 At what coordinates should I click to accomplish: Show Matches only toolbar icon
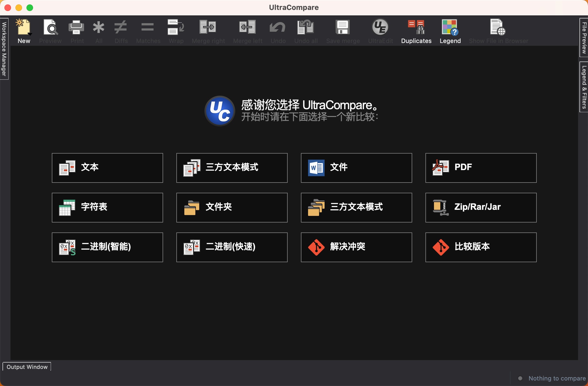(148, 27)
